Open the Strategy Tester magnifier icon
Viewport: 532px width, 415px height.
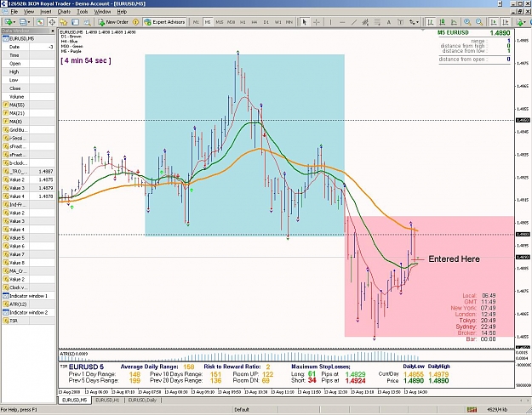pyautogui.click(x=87, y=22)
